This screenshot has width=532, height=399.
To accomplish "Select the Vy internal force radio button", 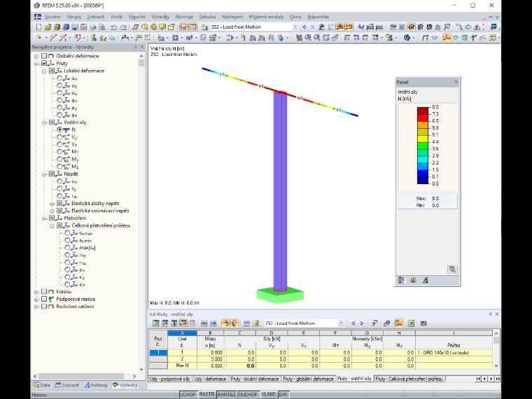I will (x=59, y=137).
